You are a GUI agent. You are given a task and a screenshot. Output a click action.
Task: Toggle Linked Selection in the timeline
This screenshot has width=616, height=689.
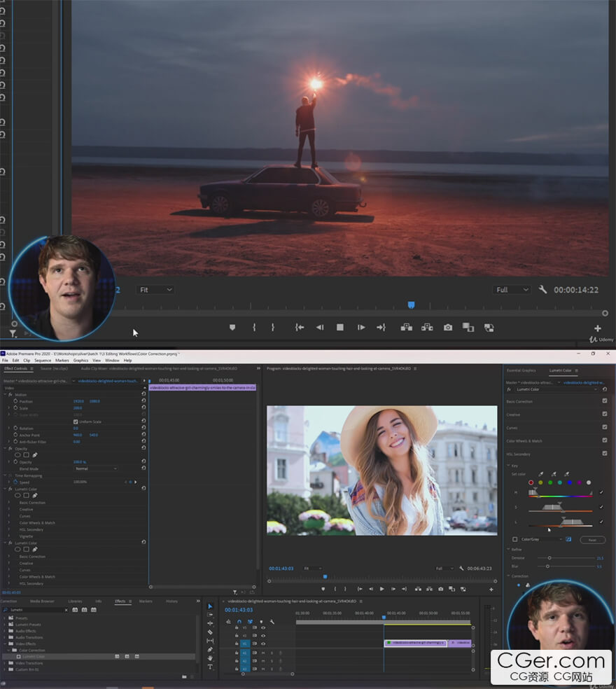[250, 622]
